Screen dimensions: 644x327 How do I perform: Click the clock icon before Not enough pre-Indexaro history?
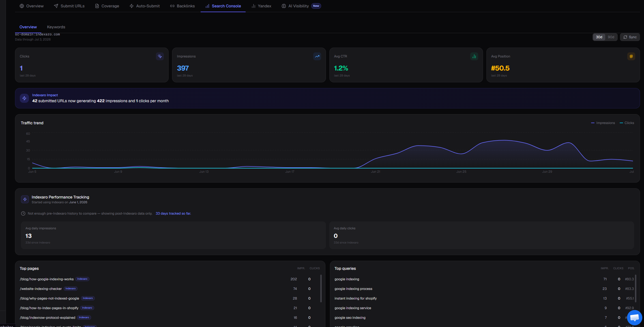click(x=23, y=213)
